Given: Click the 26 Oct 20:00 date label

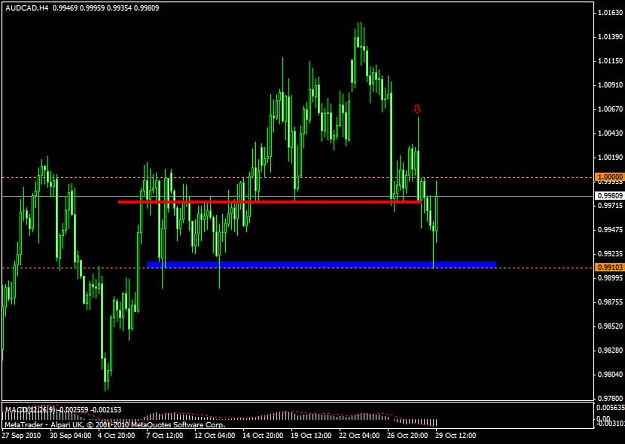Looking at the screenshot, I should tap(407, 435).
